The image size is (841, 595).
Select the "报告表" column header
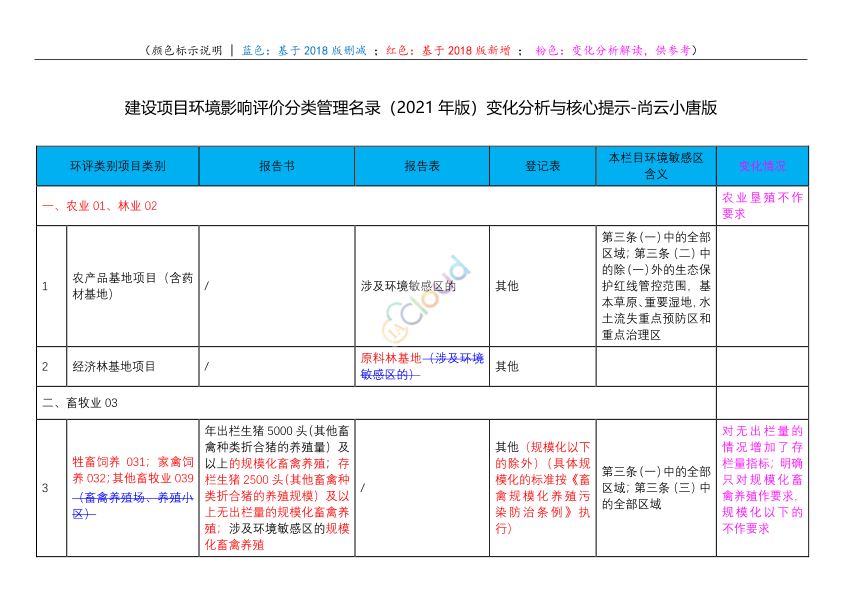[x=422, y=166]
